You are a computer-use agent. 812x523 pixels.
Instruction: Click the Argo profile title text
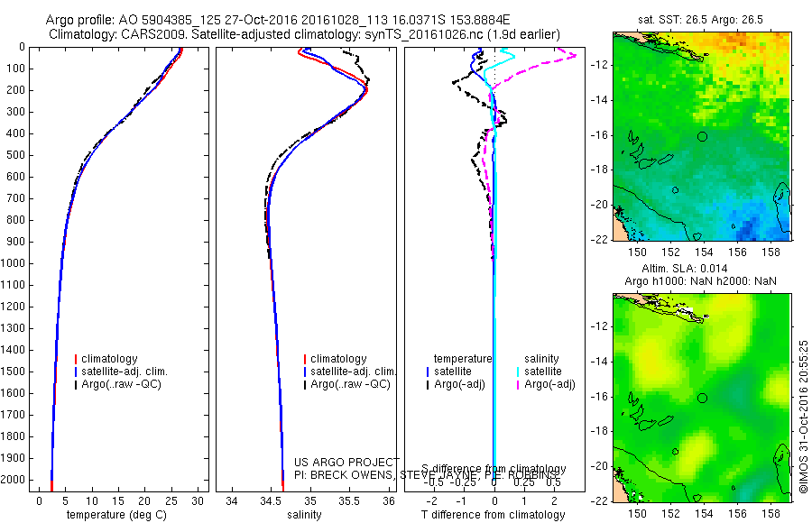[x=278, y=20]
